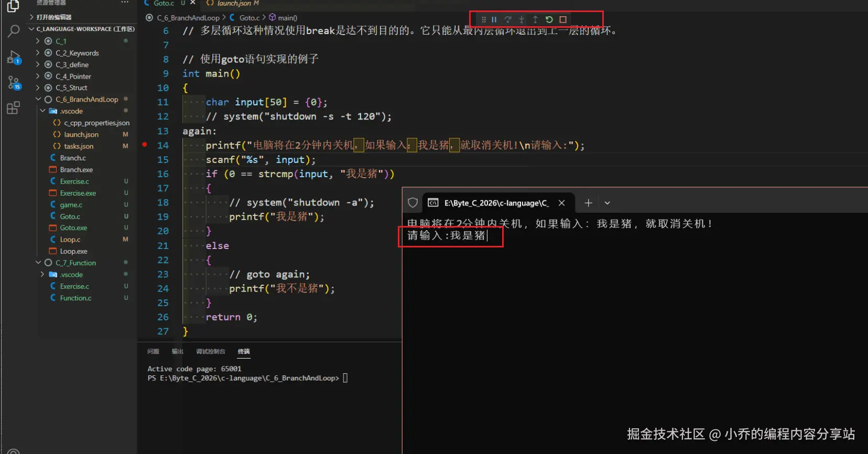The image size is (868, 454).
Task: Click the 'again:' label in the code
Action: pos(199,131)
